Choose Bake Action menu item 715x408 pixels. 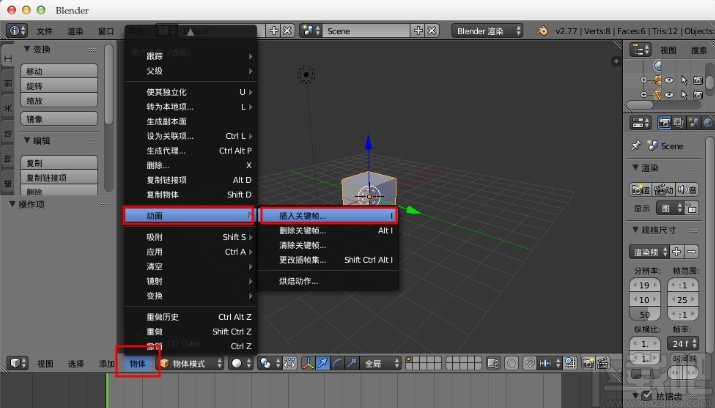tap(328, 281)
